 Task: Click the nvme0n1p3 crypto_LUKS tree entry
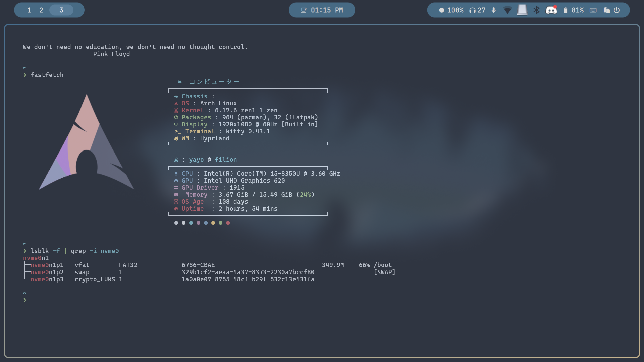[x=47, y=279]
